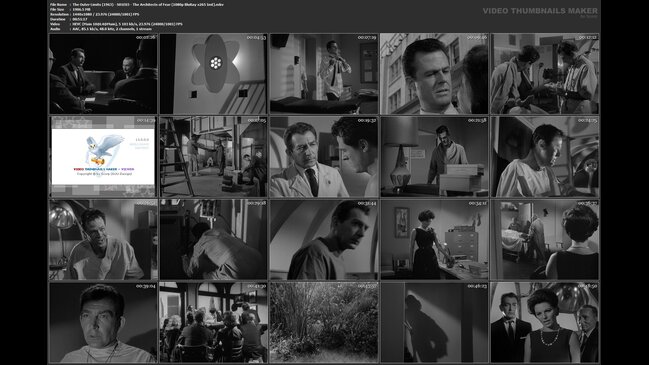
Task: Click the File Size info line
Action: point(70,10)
